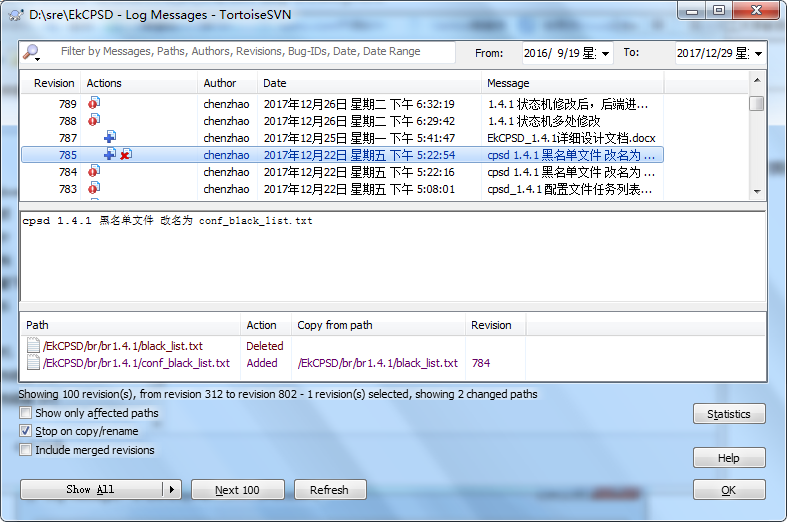
Task: Select revision 783 row
Action: [342, 189]
